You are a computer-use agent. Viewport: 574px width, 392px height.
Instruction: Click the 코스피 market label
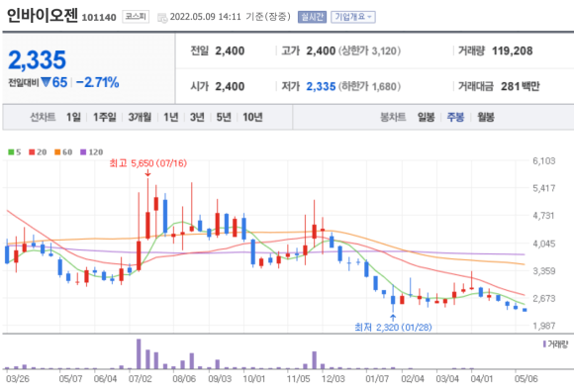[x=136, y=17]
